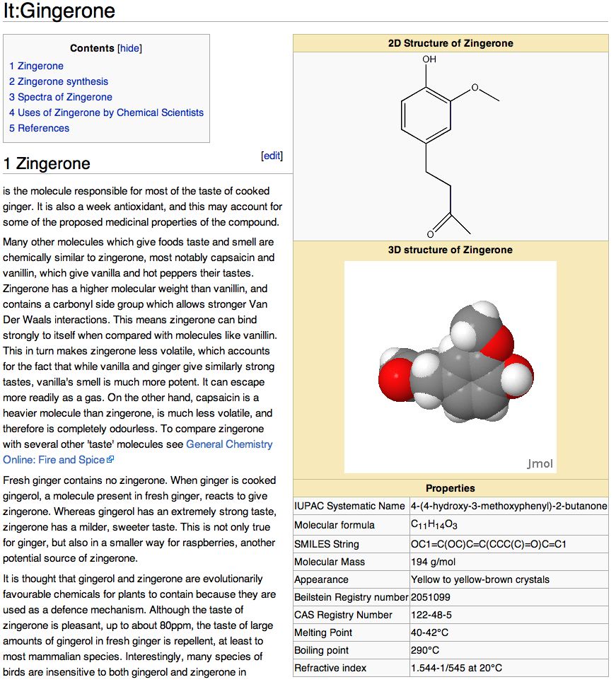Click the edit link for Zingerone section
The width and height of the screenshot is (616, 682).
(272, 156)
